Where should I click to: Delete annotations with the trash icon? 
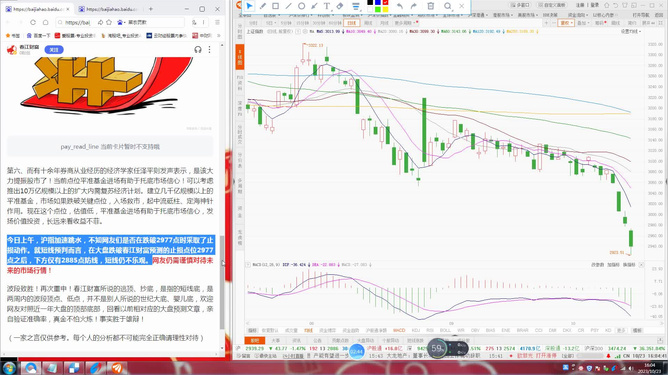[431, 6]
